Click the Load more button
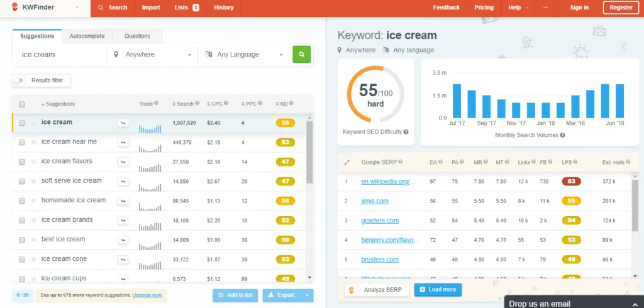This screenshot has height=308, width=644. coord(438,290)
